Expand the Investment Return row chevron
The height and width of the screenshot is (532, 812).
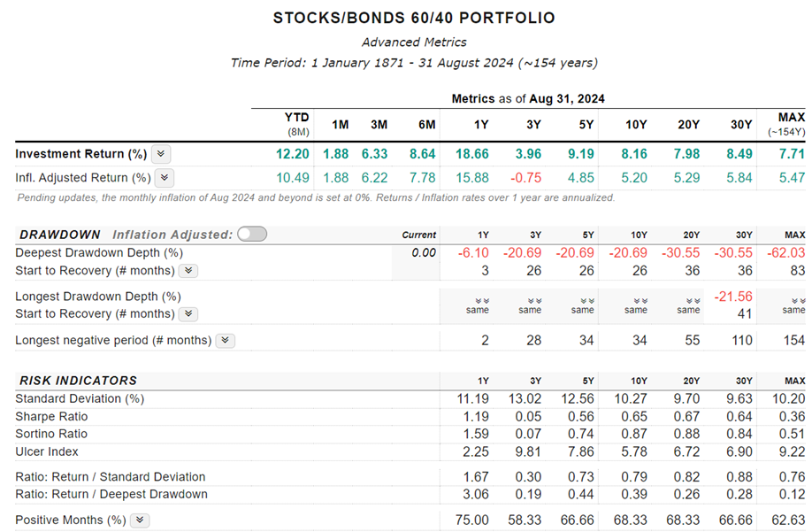pos(160,154)
